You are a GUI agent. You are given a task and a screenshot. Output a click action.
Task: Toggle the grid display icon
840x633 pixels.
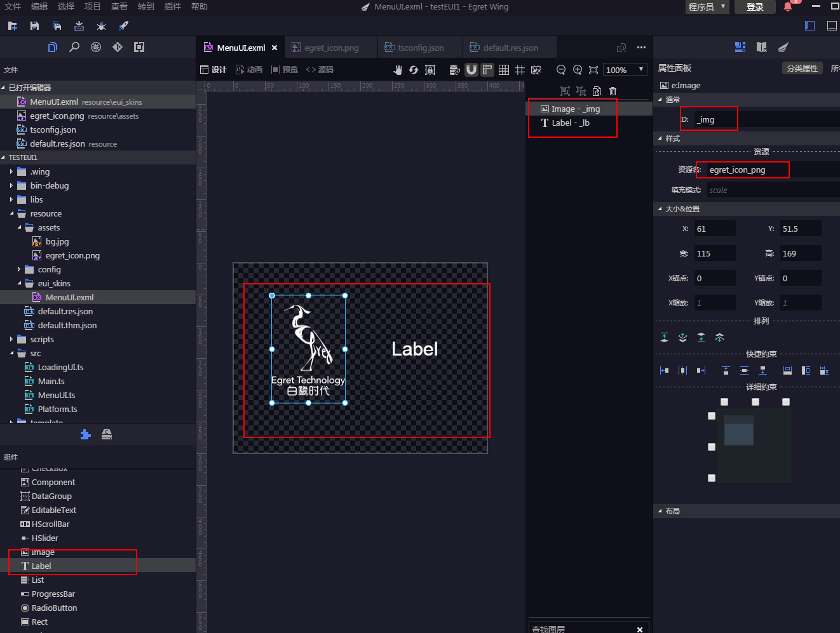point(504,69)
